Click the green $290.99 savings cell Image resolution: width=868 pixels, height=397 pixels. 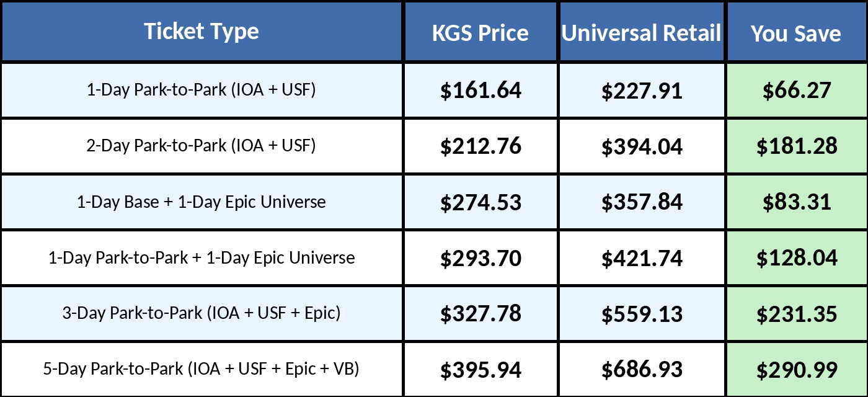[796, 370]
